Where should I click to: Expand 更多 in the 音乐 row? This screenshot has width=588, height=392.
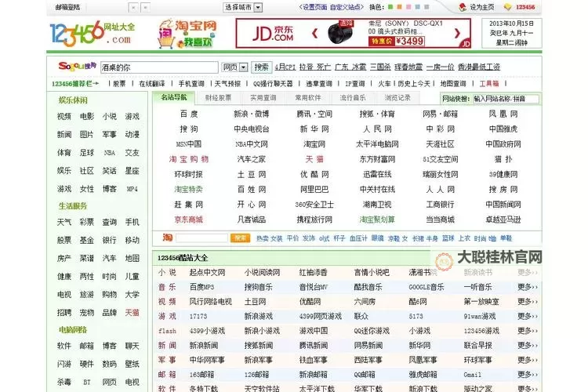coord(528,287)
